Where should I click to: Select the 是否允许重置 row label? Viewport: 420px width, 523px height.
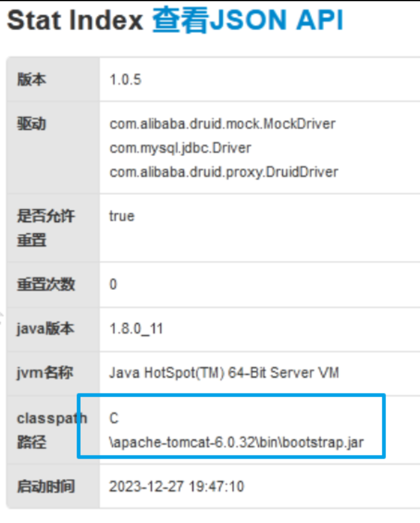(46, 228)
